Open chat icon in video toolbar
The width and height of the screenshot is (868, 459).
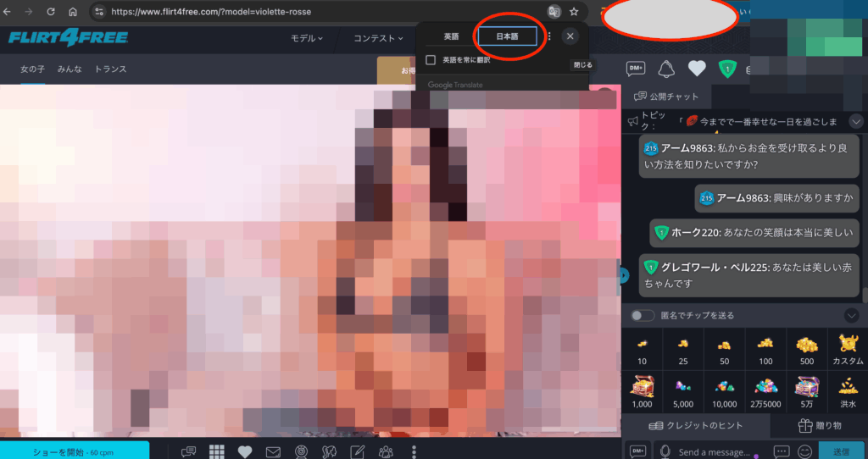[x=188, y=451]
